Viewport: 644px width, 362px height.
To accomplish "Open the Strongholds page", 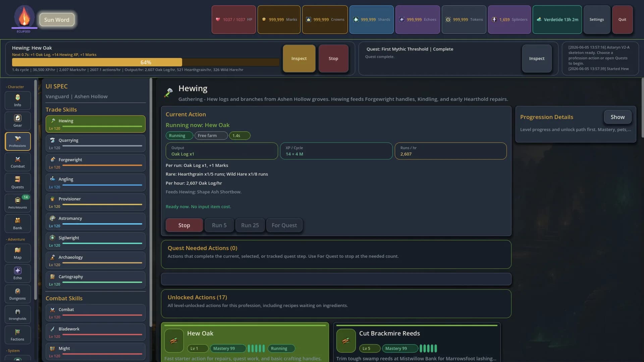I will coord(17,314).
